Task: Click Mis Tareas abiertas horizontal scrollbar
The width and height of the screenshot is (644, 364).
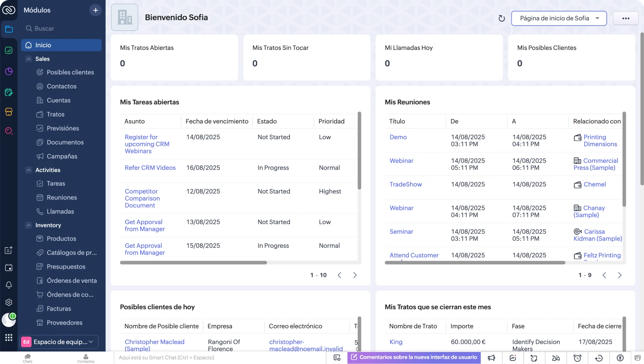Action: click(x=193, y=263)
